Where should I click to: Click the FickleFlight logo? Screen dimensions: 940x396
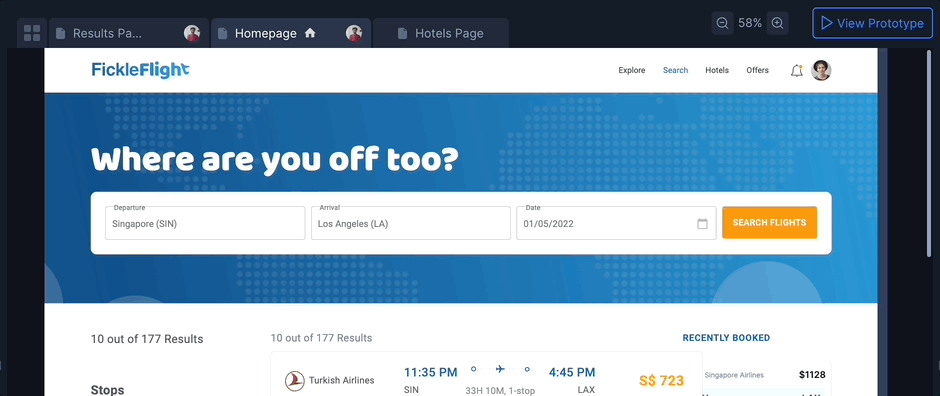pos(140,70)
